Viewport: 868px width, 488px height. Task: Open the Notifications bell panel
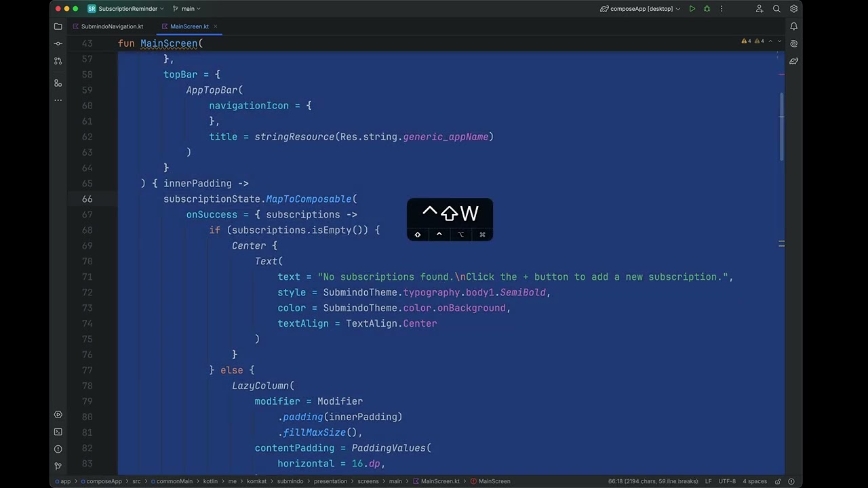pos(793,26)
